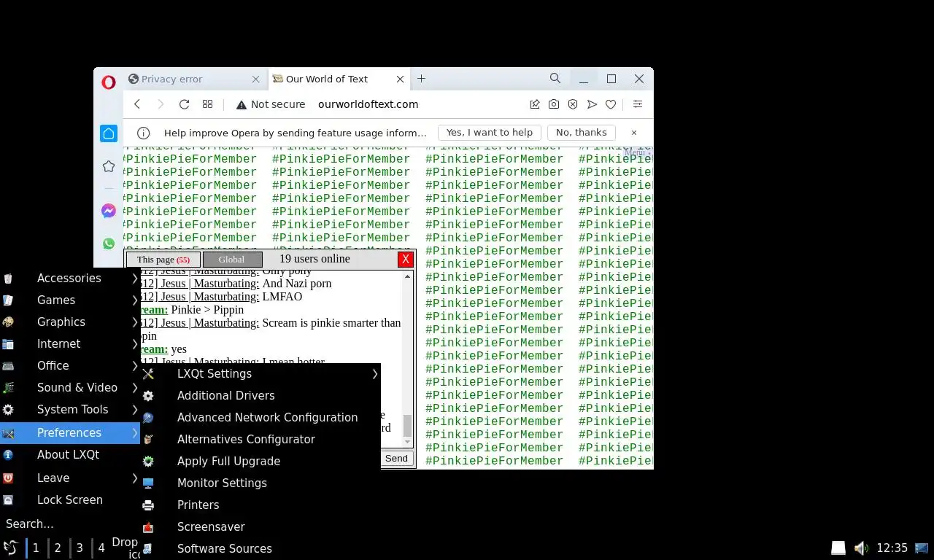
Task: Go forward in Opera browser
Action: pos(161,104)
